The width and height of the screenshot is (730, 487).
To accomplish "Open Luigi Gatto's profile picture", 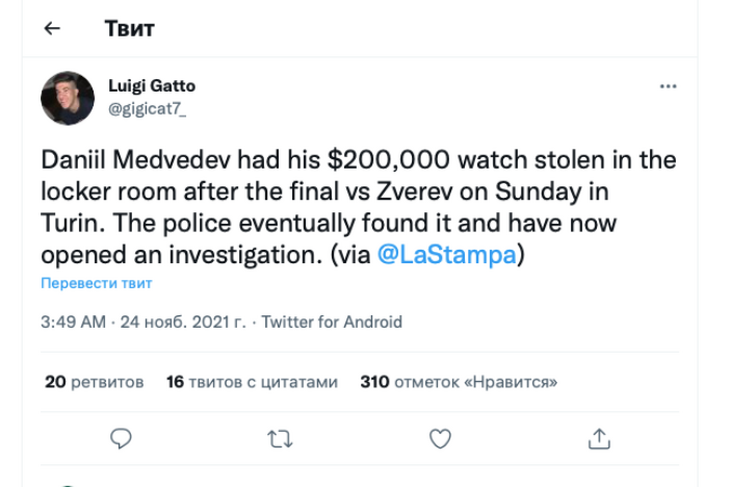I will [x=68, y=97].
